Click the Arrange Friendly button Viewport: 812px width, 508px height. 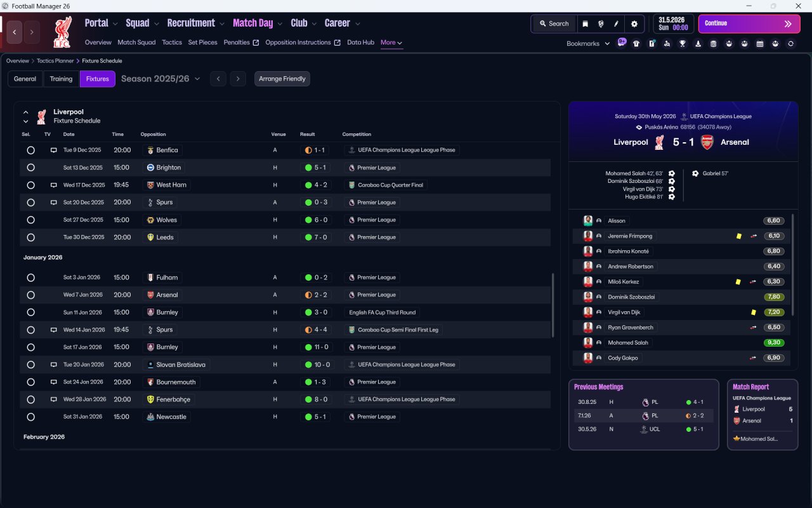point(282,79)
